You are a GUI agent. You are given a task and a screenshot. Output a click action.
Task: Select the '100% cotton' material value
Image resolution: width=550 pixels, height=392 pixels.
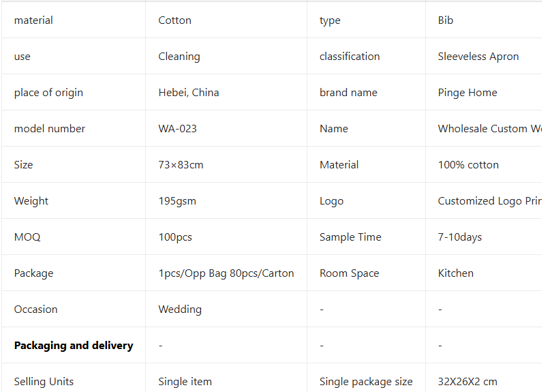click(x=468, y=165)
